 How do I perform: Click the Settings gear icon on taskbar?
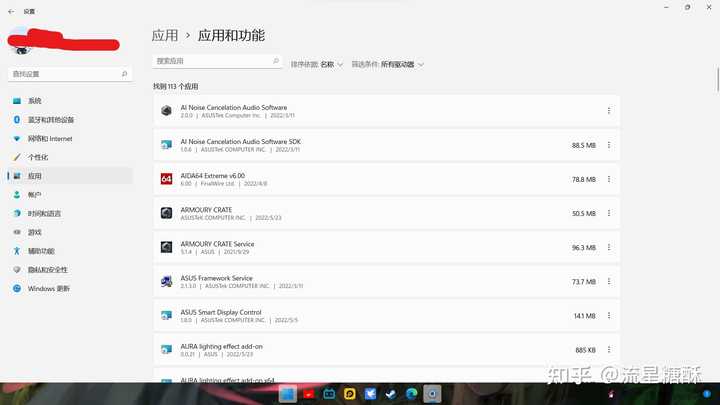(432, 394)
